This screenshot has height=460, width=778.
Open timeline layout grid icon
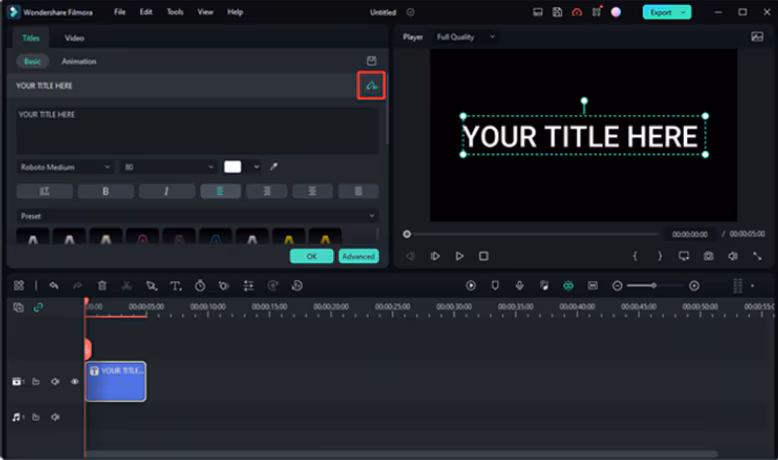pos(19,285)
